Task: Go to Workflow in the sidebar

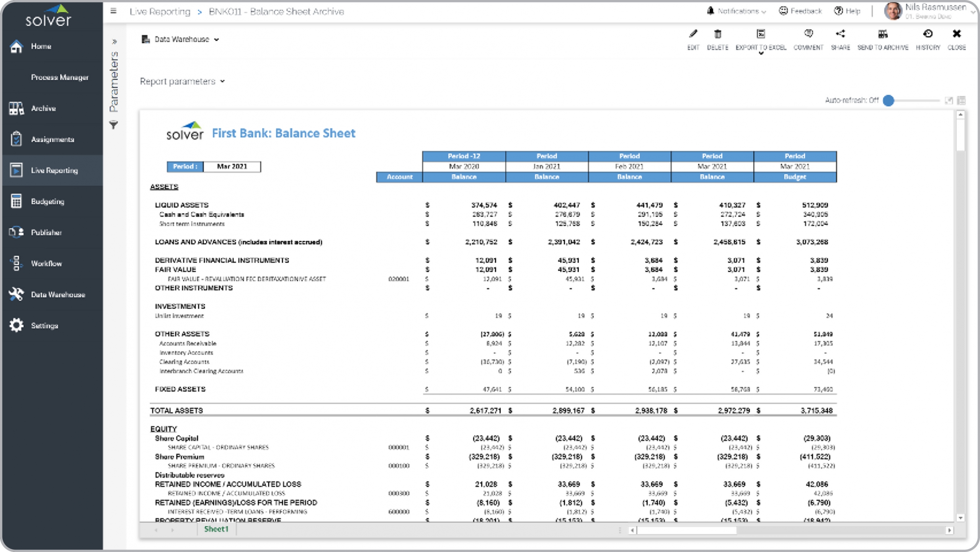Action: click(x=46, y=264)
